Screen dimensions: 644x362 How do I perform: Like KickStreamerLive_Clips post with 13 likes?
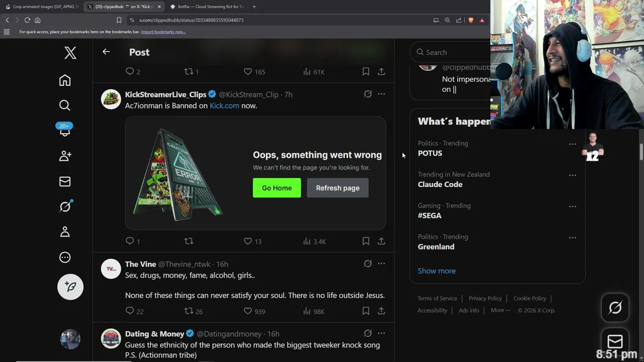point(253,241)
